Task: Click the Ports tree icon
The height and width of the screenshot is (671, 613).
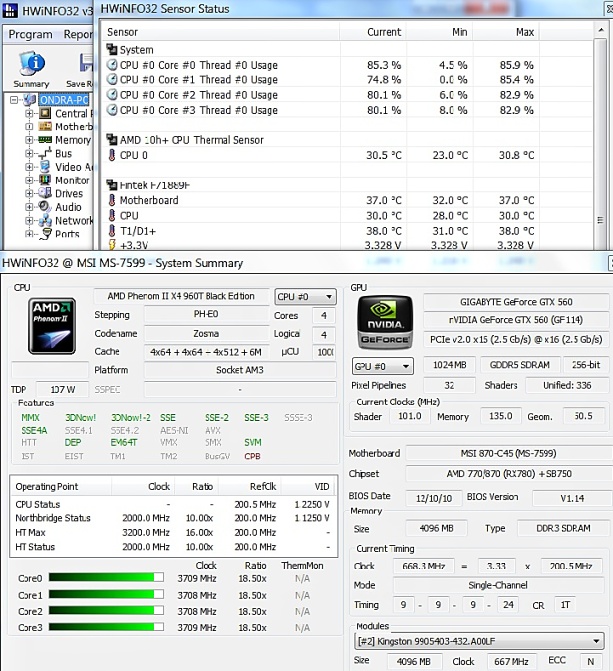Action: (45, 234)
